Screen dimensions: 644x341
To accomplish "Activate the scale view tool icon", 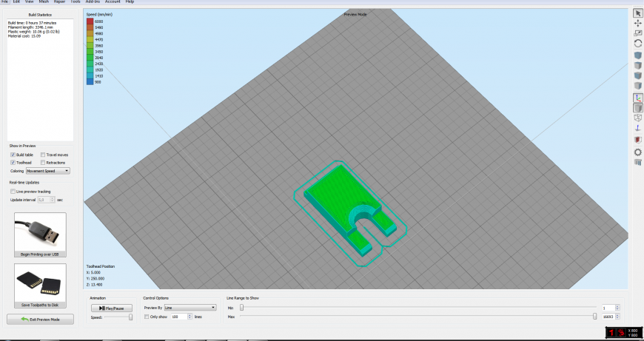I will (x=638, y=33).
